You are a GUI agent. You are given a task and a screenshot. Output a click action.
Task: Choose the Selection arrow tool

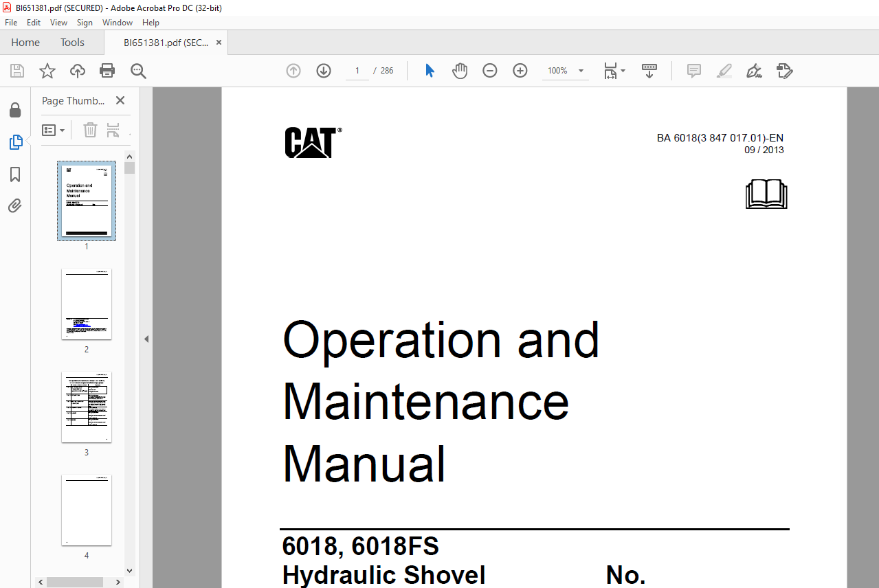(430, 71)
